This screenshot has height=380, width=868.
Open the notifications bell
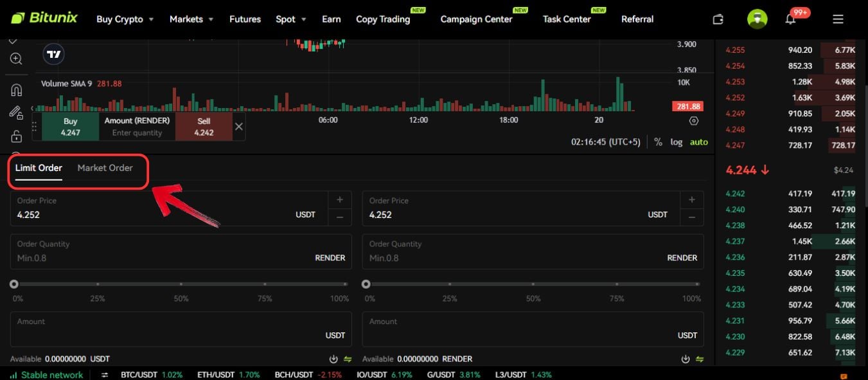click(791, 19)
